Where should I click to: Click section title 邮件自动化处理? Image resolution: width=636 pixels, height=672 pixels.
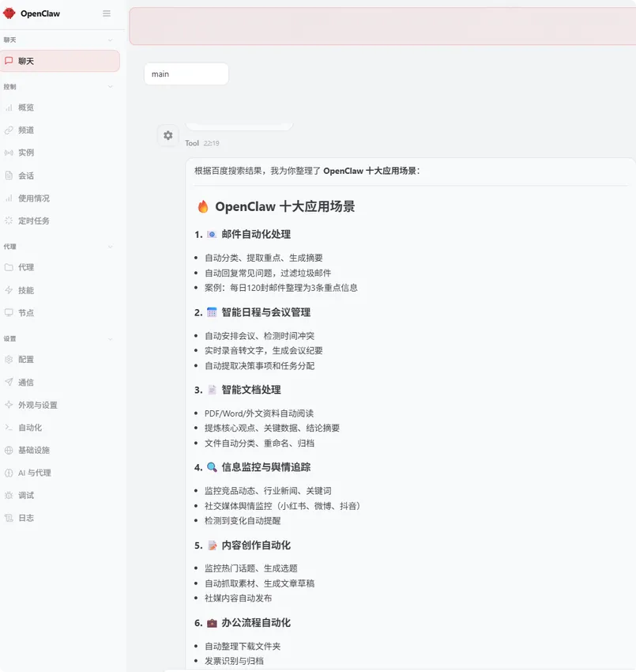[x=256, y=235]
